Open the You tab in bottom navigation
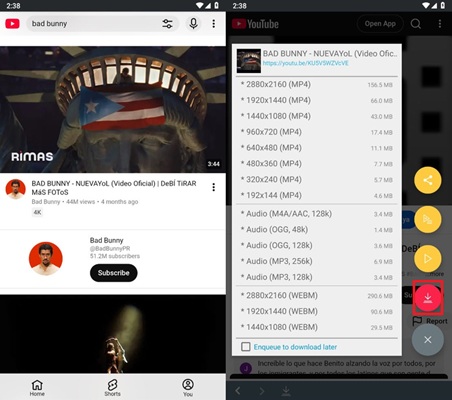 (188, 388)
